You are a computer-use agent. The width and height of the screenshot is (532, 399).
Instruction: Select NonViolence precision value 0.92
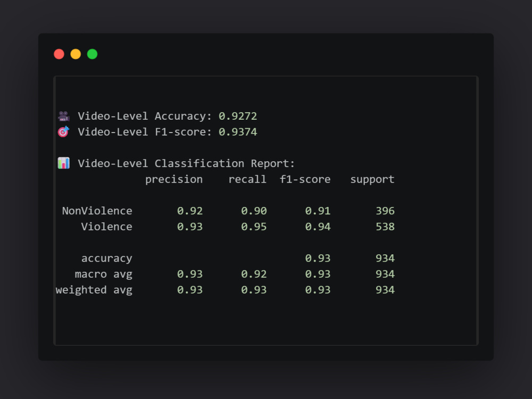tap(190, 211)
